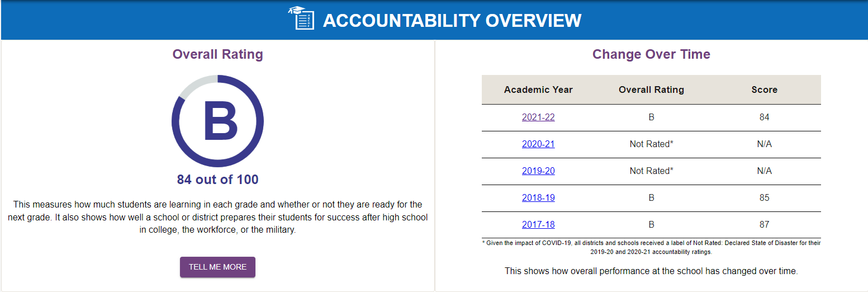868x292 pixels.
Task: Click the 84 out of 100 score text
Action: 217,180
